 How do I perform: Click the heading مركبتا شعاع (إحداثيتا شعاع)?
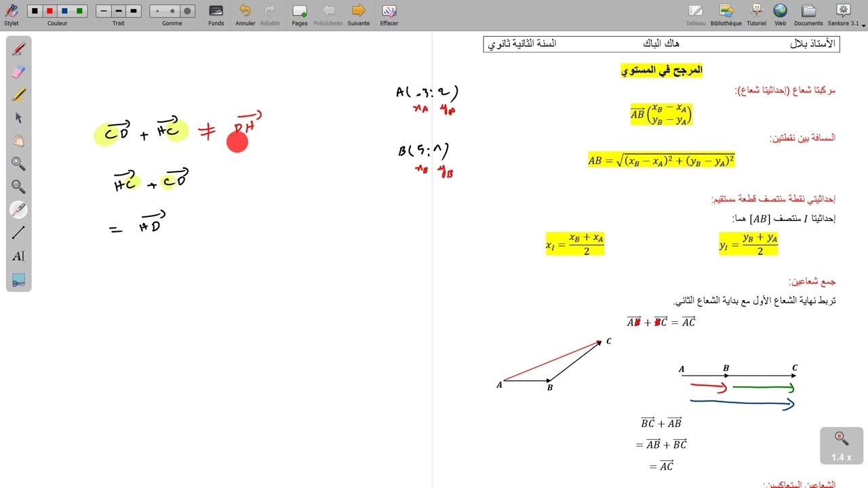coord(785,90)
